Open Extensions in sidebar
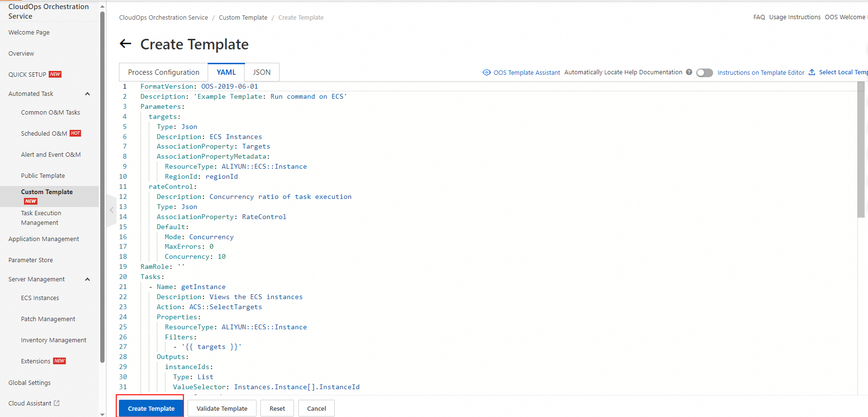This screenshot has height=417, width=868. pyautogui.click(x=35, y=361)
